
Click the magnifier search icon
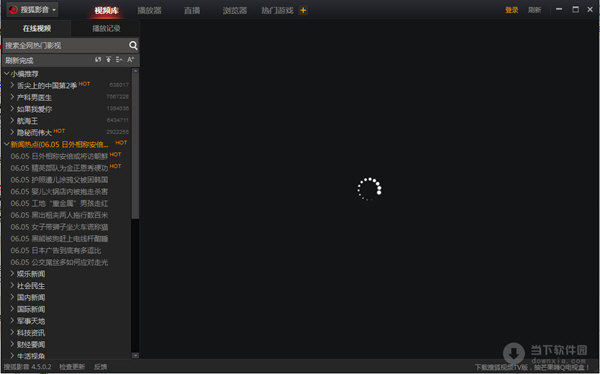click(133, 46)
